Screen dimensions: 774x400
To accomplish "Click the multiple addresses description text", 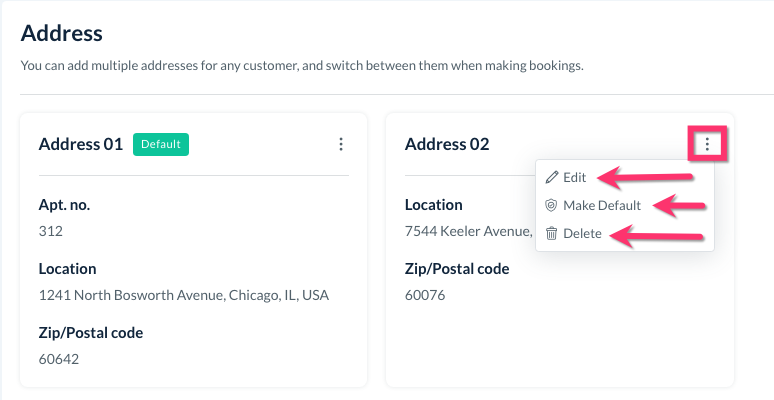I will pyautogui.click(x=301, y=66).
